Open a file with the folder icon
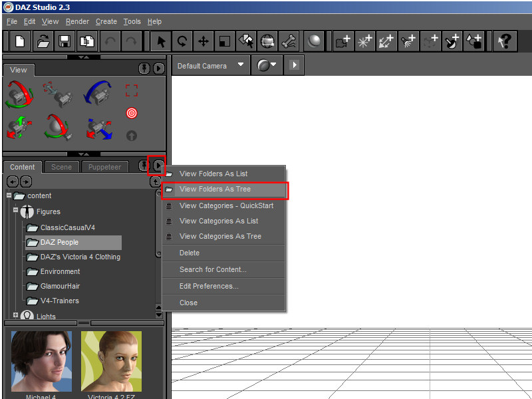 point(43,41)
